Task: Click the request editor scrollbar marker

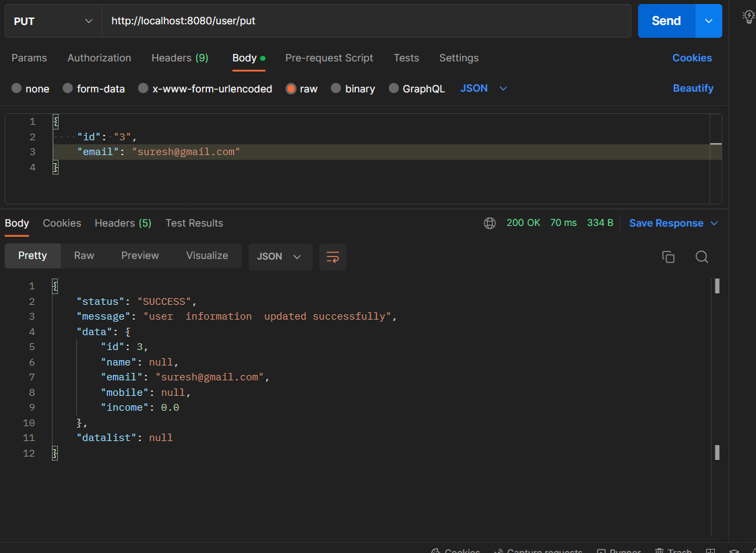Action: [x=716, y=144]
